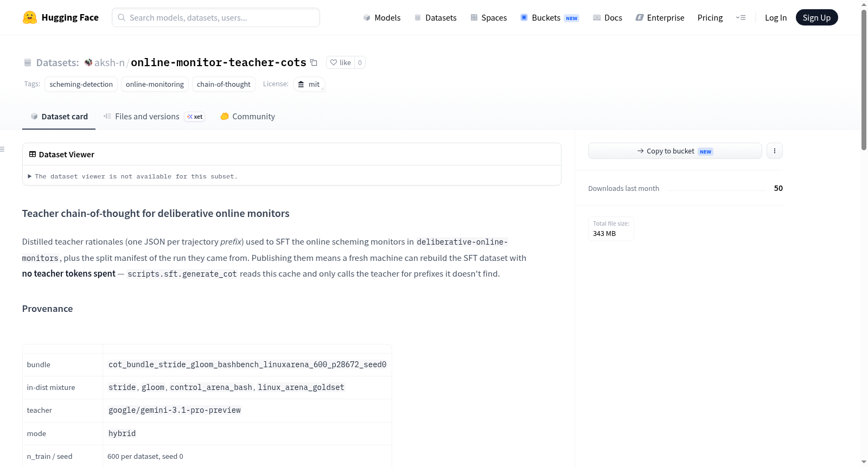868x467 pixels.
Task: Select the control_arena_bash text
Action: click(x=211, y=387)
